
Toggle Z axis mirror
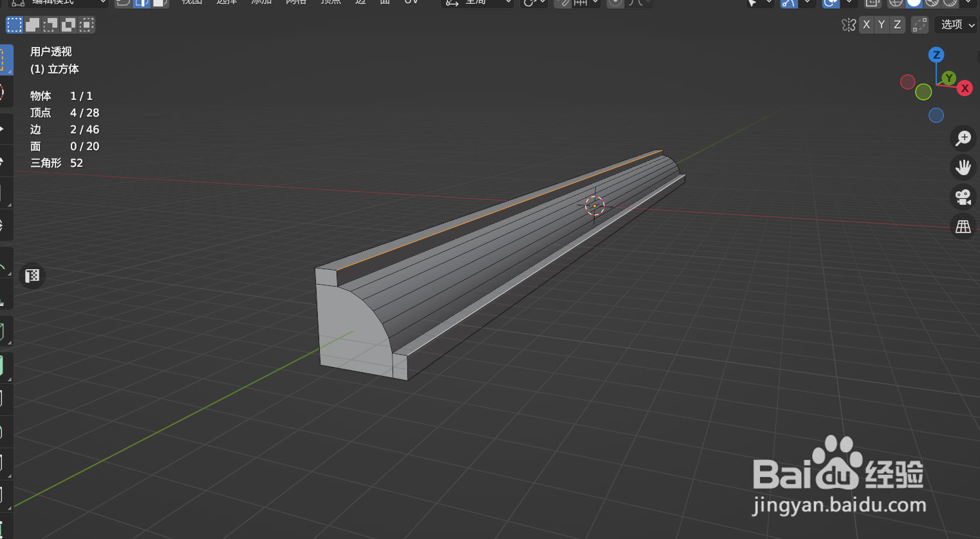pyautogui.click(x=897, y=25)
